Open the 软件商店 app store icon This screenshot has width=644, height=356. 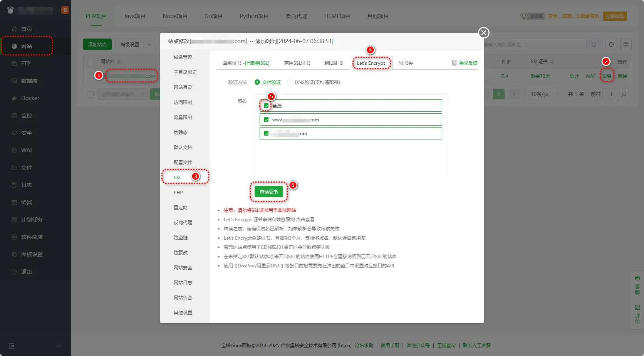click(x=14, y=237)
